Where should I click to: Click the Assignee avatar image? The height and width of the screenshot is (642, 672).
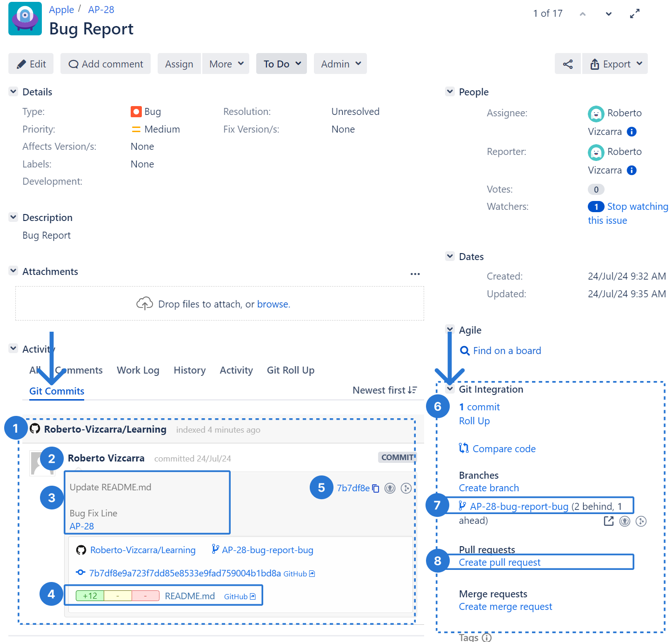point(596,114)
